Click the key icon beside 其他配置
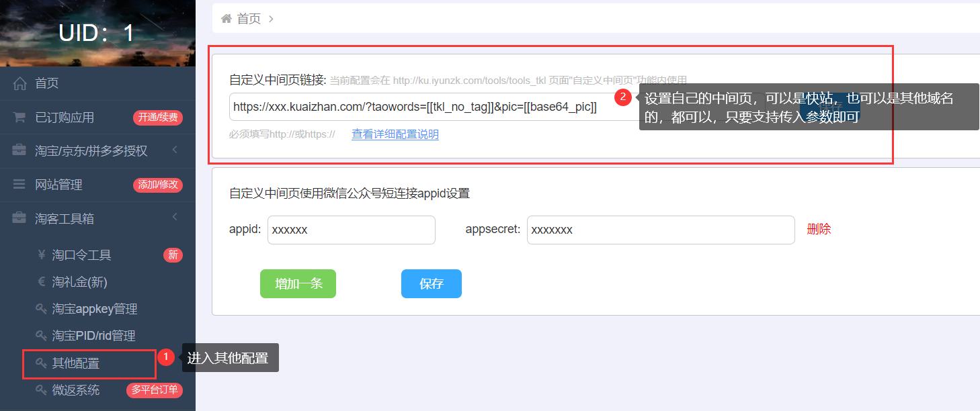This screenshot has width=980, height=411. click(41, 363)
